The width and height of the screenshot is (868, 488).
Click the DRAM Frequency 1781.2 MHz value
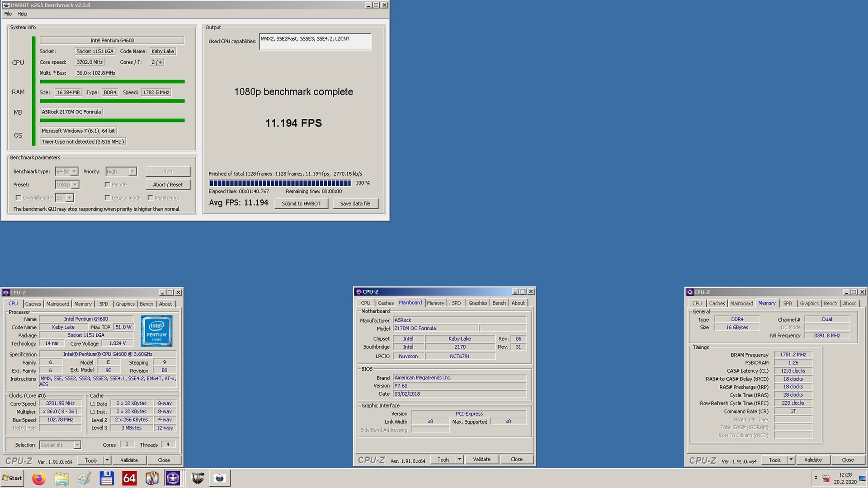click(x=793, y=355)
